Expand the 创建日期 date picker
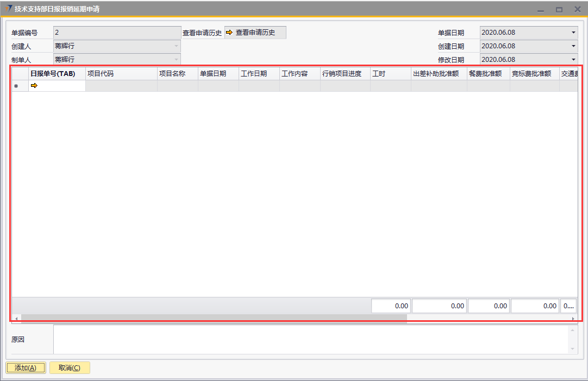The height and width of the screenshot is (381, 588). coord(573,46)
